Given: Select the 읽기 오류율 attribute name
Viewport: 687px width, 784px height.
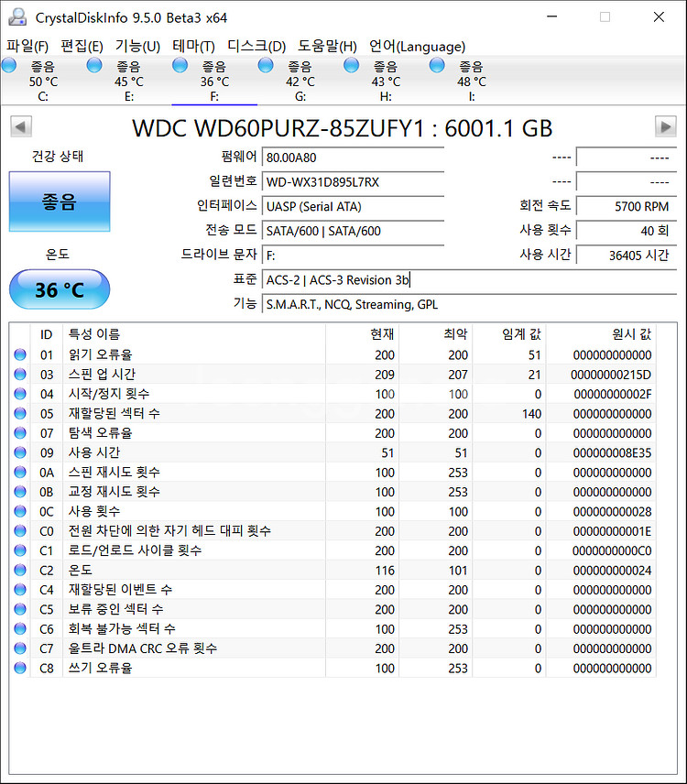Looking at the screenshot, I should coord(100,354).
